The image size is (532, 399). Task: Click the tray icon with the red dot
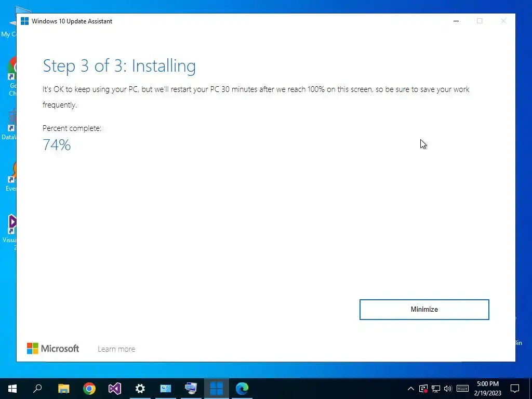pos(423,389)
